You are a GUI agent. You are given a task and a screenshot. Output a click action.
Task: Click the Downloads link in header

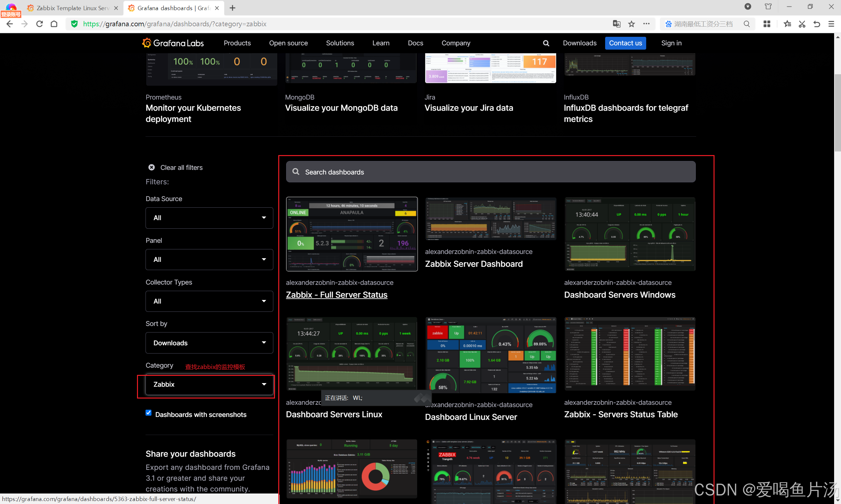(x=580, y=43)
